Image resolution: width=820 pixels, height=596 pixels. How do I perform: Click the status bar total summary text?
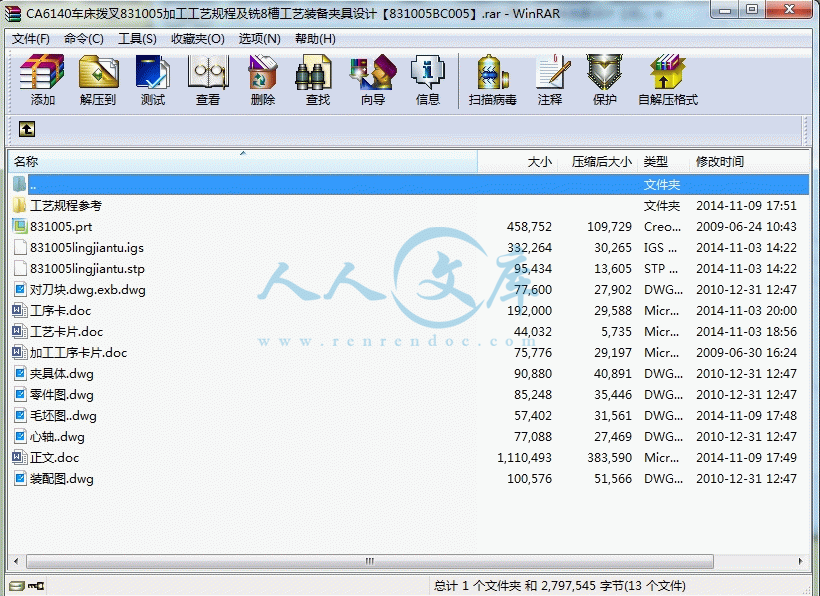[560, 586]
